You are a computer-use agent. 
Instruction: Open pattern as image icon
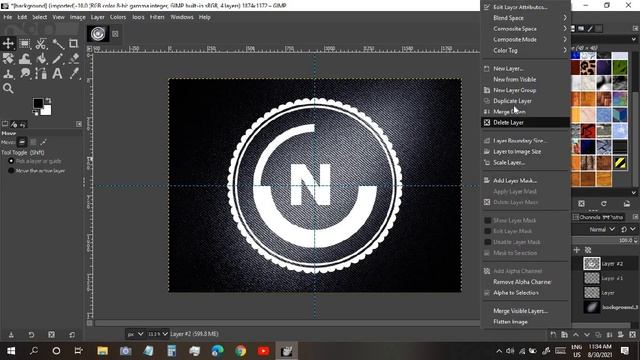point(627,203)
